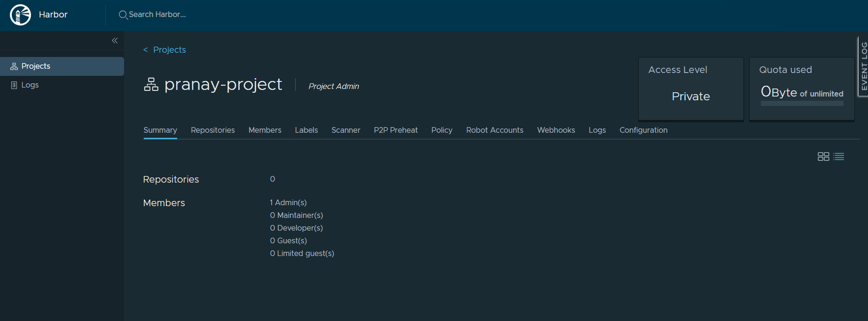This screenshot has height=321, width=868.
Task: Click the 0 Guest(s) entry
Action: pyautogui.click(x=288, y=241)
